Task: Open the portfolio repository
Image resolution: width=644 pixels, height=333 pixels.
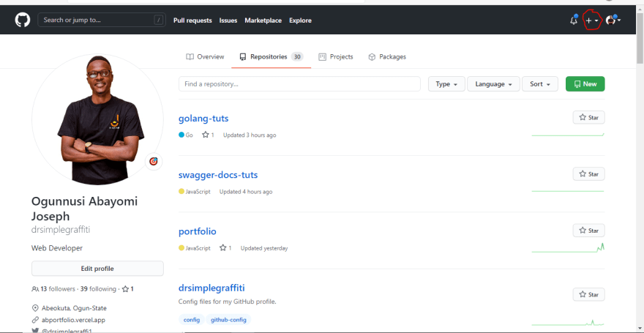Action: pyautogui.click(x=197, y=231)
